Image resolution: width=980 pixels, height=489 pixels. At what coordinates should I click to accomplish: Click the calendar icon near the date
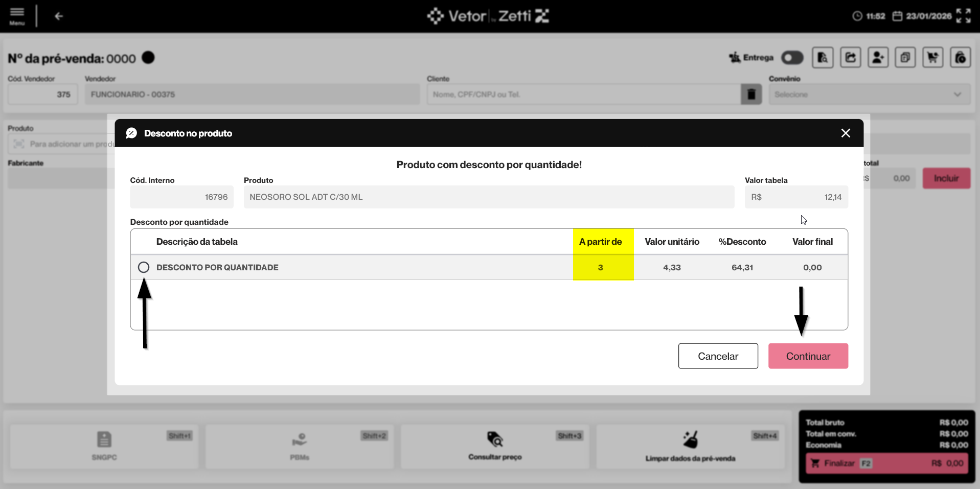coord(897,16)
